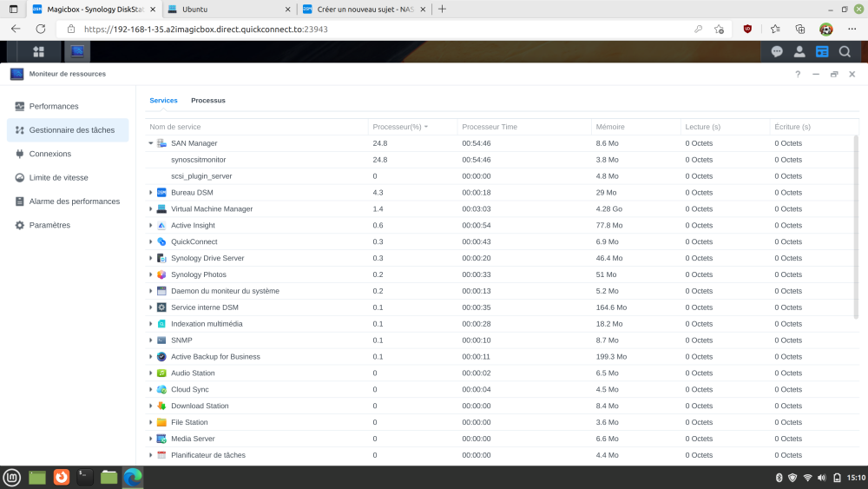Viewport: 868px width, 489px height.
Task: Collapse the SAN Manager service row
Action: tap(150, 143)
